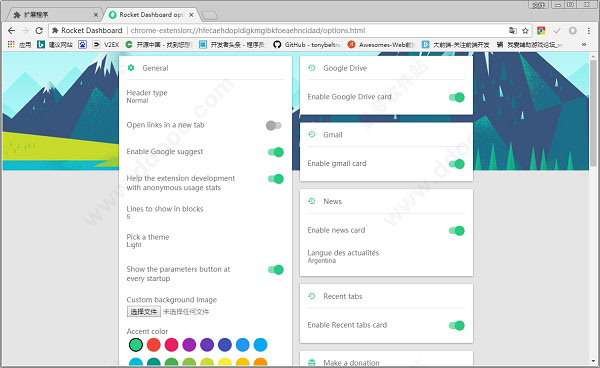Toggle Show the parameters button at startup
Screen dimensions: 600x368
click(x=276, y=270)
